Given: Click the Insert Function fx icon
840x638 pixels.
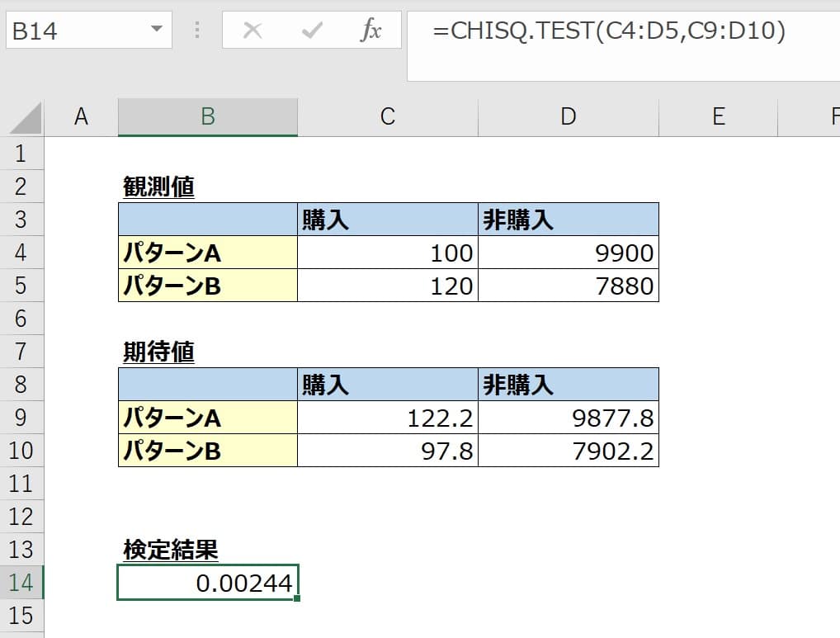Looking at the screenshot, I should click(370, 31).
